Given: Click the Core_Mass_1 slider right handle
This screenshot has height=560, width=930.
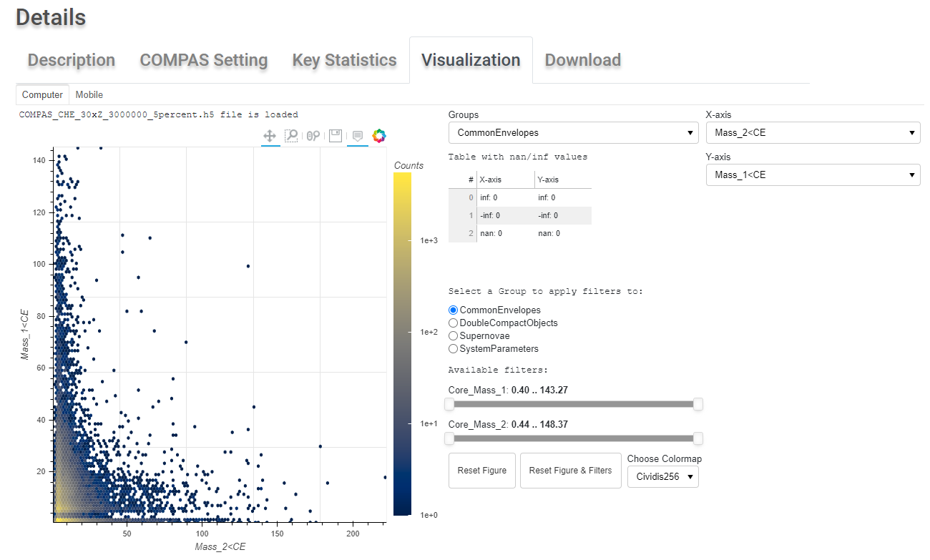Looking at the screenshot, I should pyautogui.click(x=698, y=404).
